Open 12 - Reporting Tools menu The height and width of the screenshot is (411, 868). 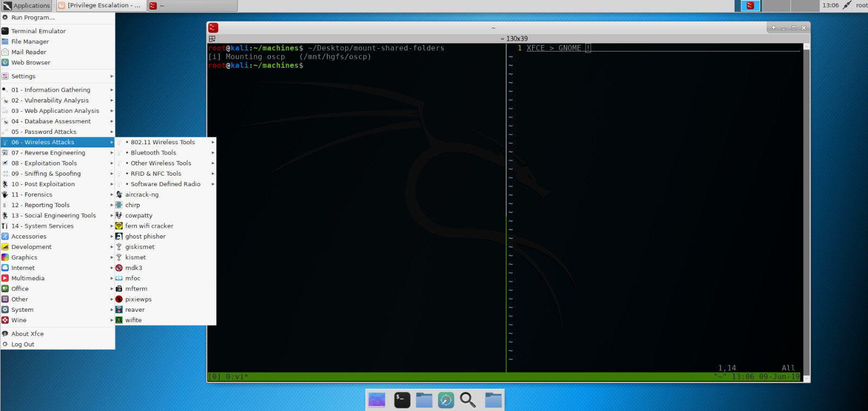point(58,205)
